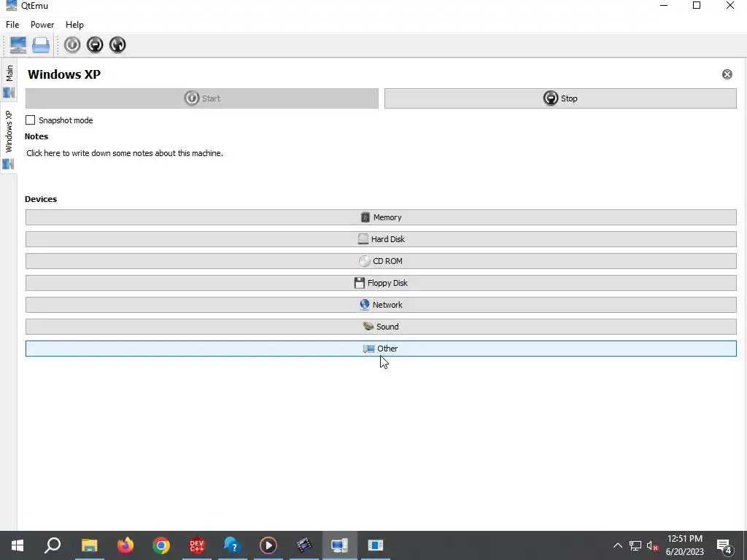Launch Firefox from the taskbar
This screenshot has height=560, width=747.
(x=125, y=545)
